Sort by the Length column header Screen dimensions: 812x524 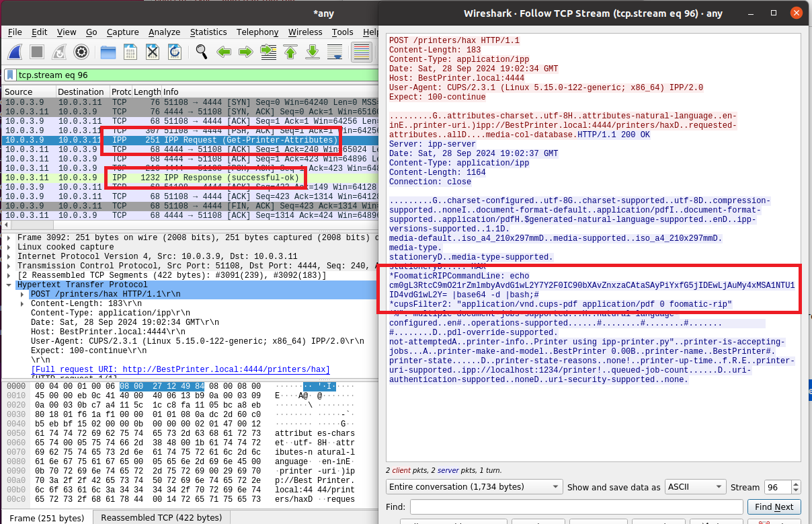147,91
